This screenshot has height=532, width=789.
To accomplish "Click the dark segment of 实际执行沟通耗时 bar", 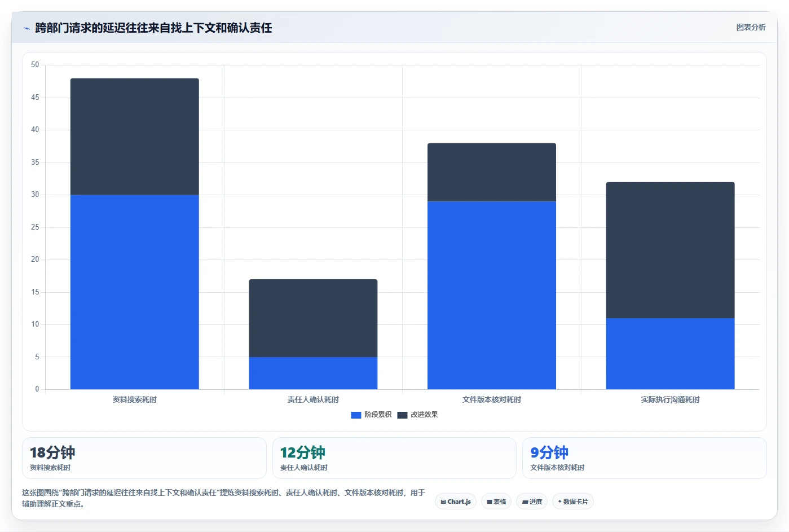I will tap(671, 250).
